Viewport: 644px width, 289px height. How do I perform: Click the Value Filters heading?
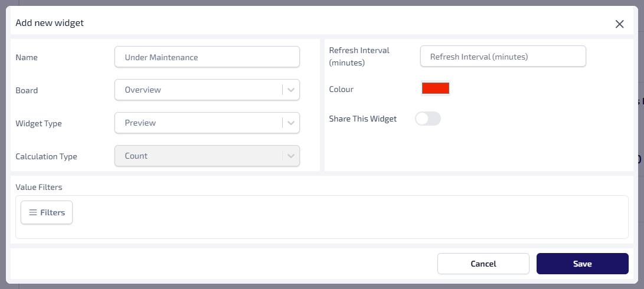39,187
